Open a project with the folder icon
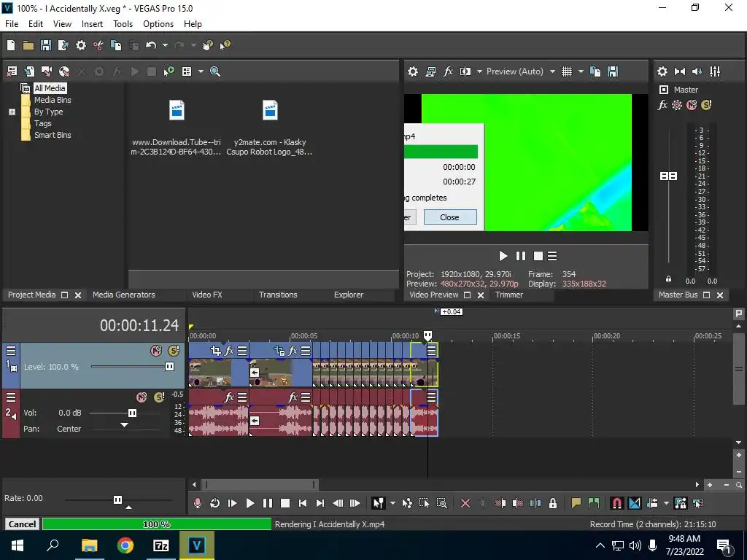747x560 pixels. coord(28,45)
